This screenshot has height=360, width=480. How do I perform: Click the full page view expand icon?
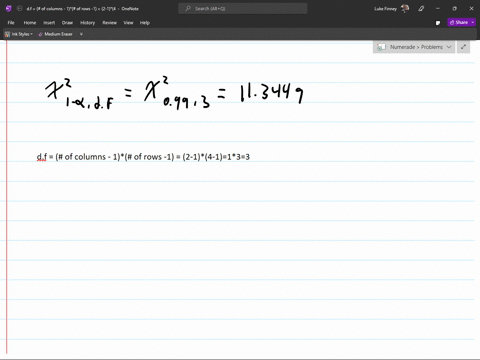[x=463, y=47]
